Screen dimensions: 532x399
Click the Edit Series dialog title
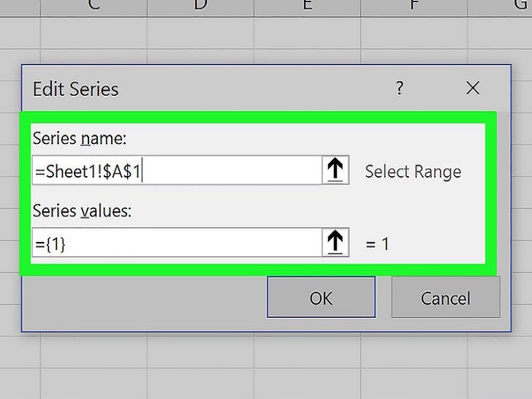75,89
